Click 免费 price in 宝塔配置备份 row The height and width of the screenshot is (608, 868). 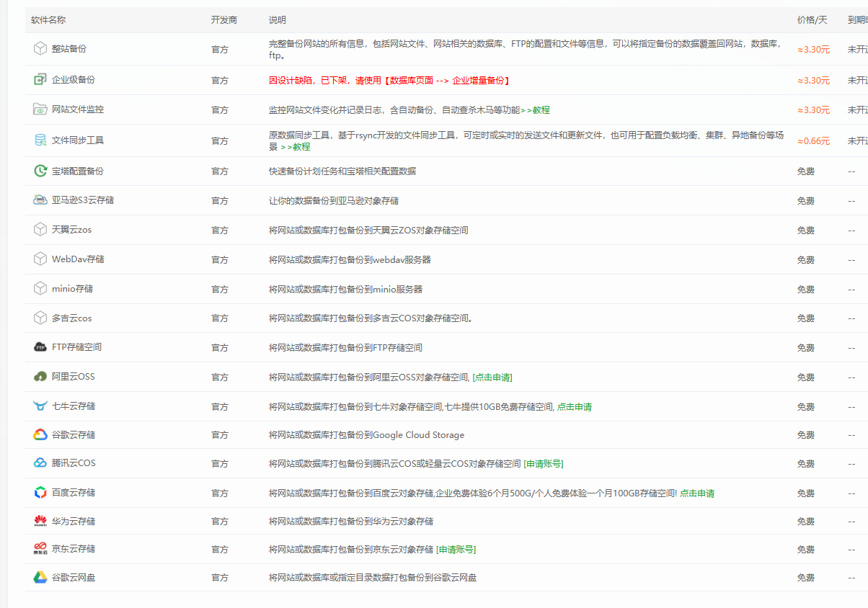pos(806,171)
